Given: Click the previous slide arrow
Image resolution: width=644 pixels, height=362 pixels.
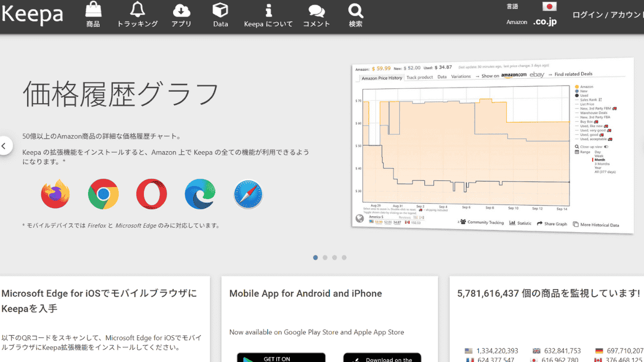Looking at the screenshot, I should click(x=4, y=146).
